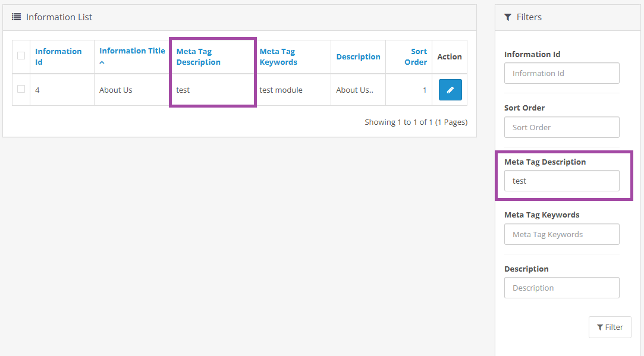This screenshot has width=644, height=356.
Task: Click the Meta Tag Description filter field
Action: point(561,181)
